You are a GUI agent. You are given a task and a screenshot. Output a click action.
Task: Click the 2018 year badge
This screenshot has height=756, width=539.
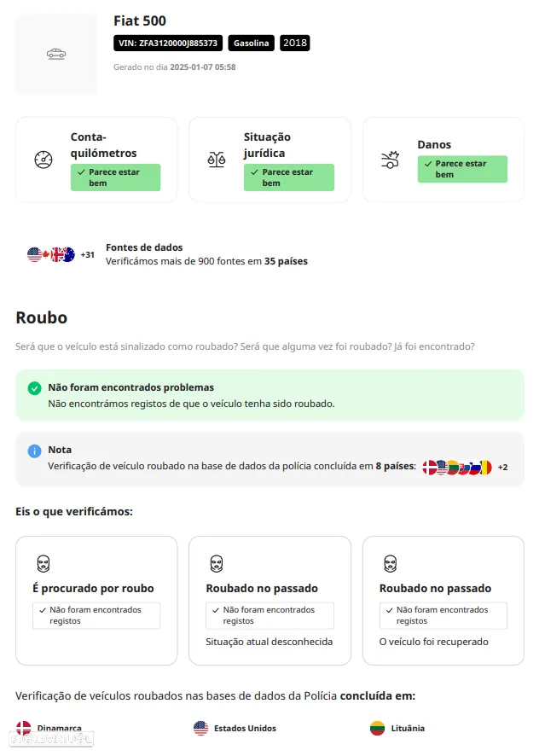tap(295, 43)
